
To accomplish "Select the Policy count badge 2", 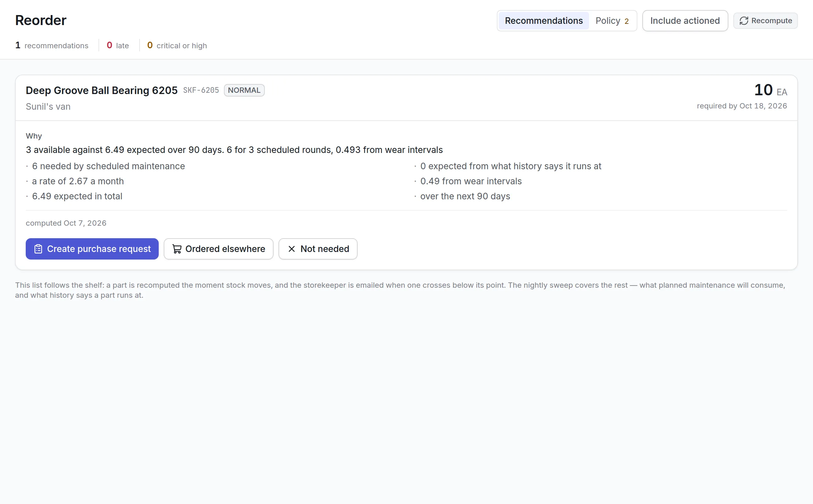I will tap(627, 21).
